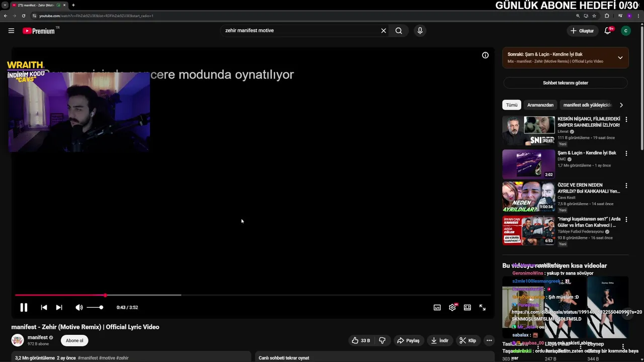This screenshot has width=644, height=362.
Task: Click the youtube.com address bar URL
Action: pyautogui.click(x=97, y=16)
